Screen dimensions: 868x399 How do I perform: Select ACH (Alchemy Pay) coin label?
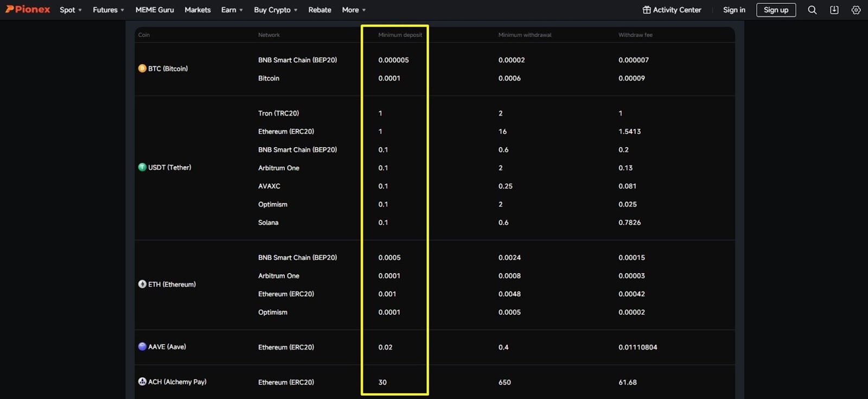coord(177,382)
